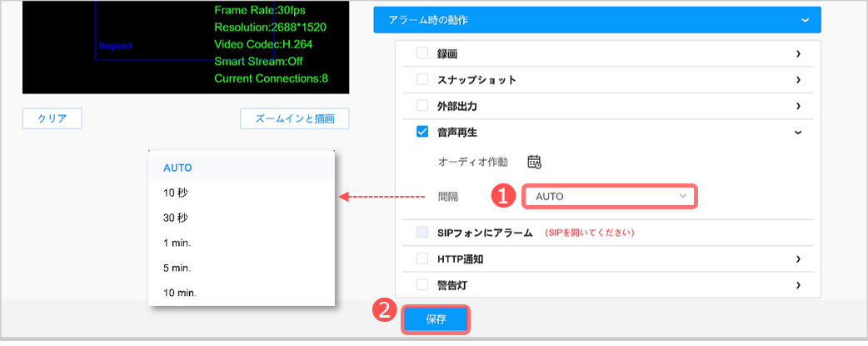Viewport: 868px width, 346px height.
Task: Enable the スナップショット checkbox
Action: [422, 80]
